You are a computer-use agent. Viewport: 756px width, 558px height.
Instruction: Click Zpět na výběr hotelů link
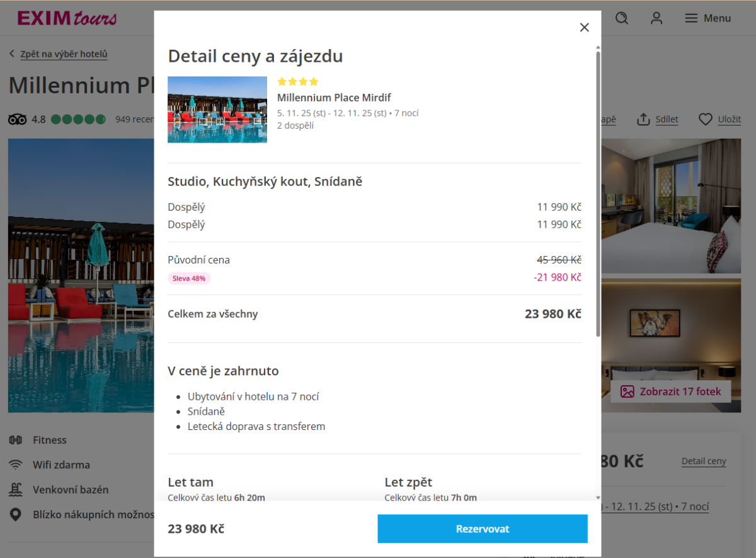coord(64,54)
